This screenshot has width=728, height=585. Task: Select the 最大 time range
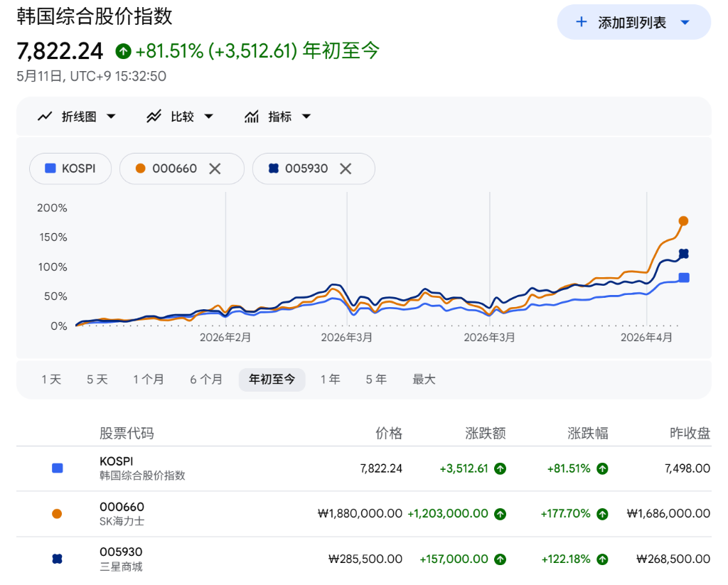point(424,380)
